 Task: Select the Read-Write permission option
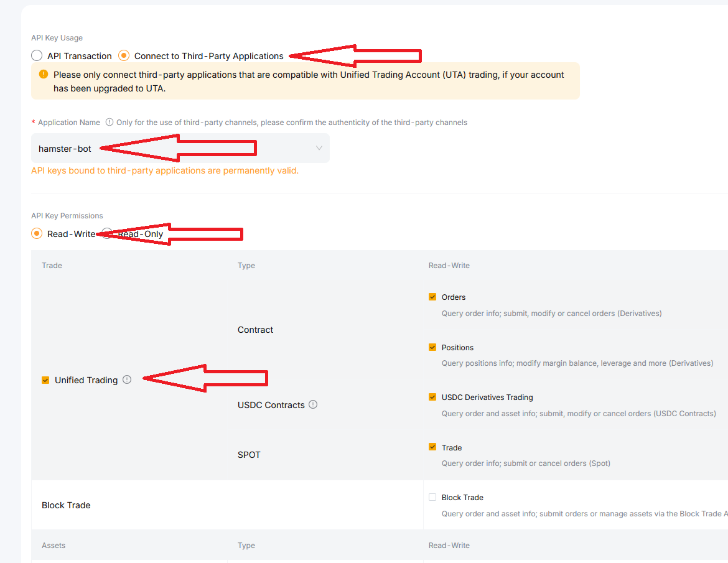pos(36,233)
